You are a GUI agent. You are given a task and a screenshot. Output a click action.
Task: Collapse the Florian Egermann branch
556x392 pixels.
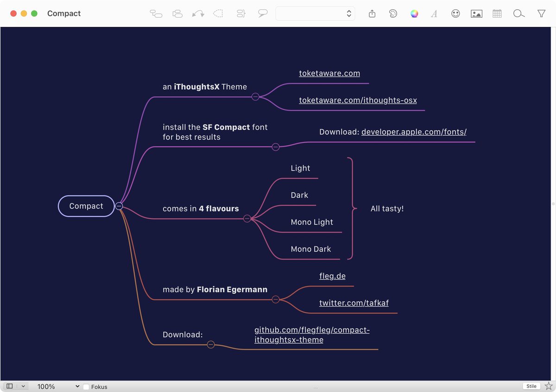[276, 299]
